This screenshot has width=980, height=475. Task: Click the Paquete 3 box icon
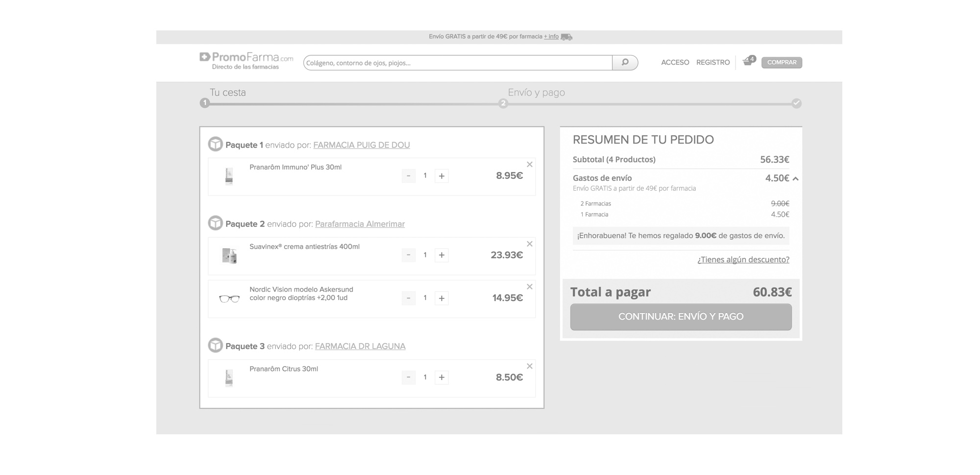[x=215, y=345]
